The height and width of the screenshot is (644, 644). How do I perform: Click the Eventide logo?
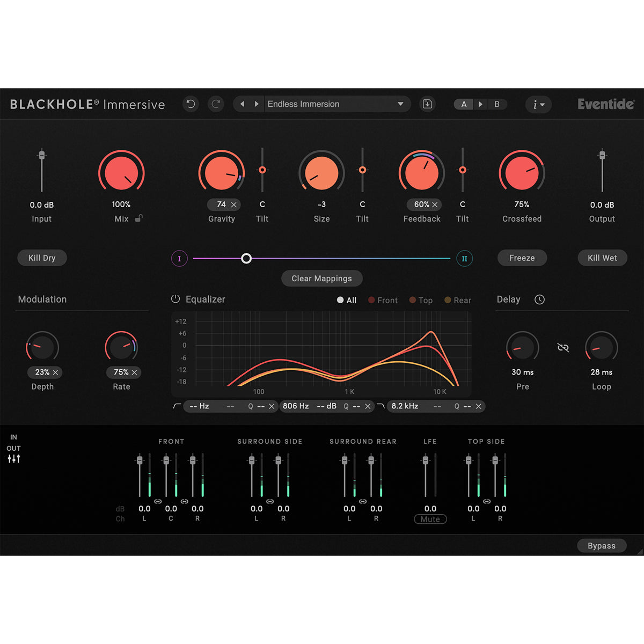point(605,104)
